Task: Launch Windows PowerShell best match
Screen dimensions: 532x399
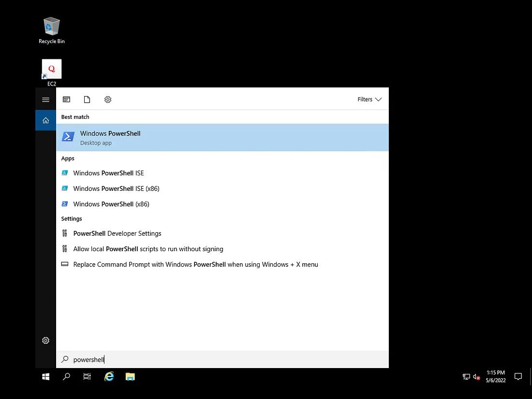Action: tap(222, 137)
